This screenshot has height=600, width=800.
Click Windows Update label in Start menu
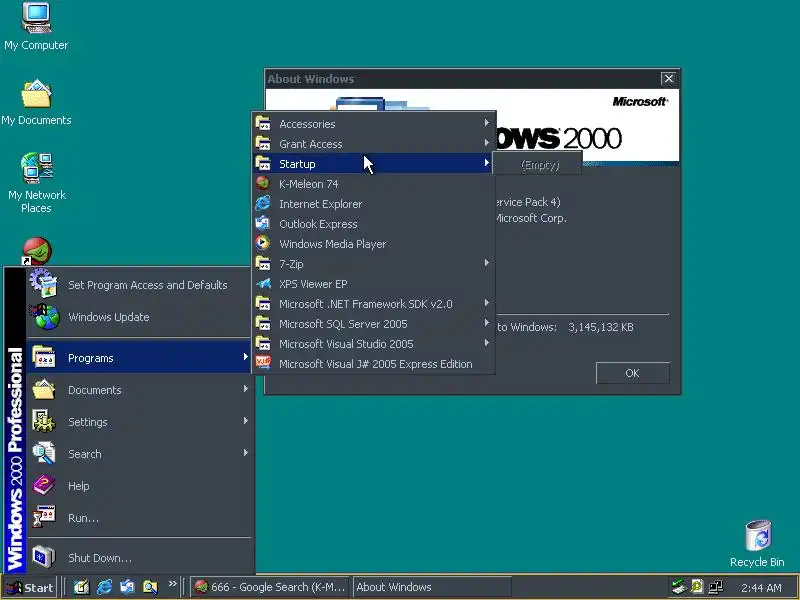click(x=109, y=317)
